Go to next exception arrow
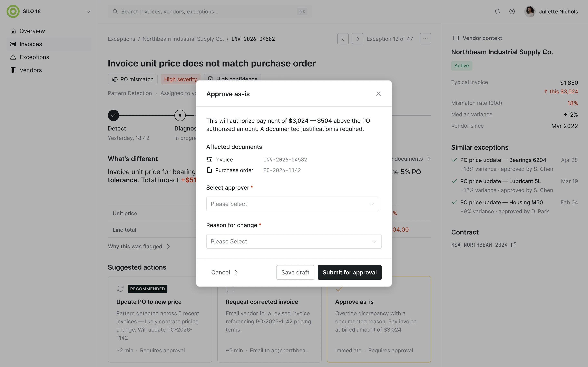This screenshot has width=588, height=367. pos(357,39)
